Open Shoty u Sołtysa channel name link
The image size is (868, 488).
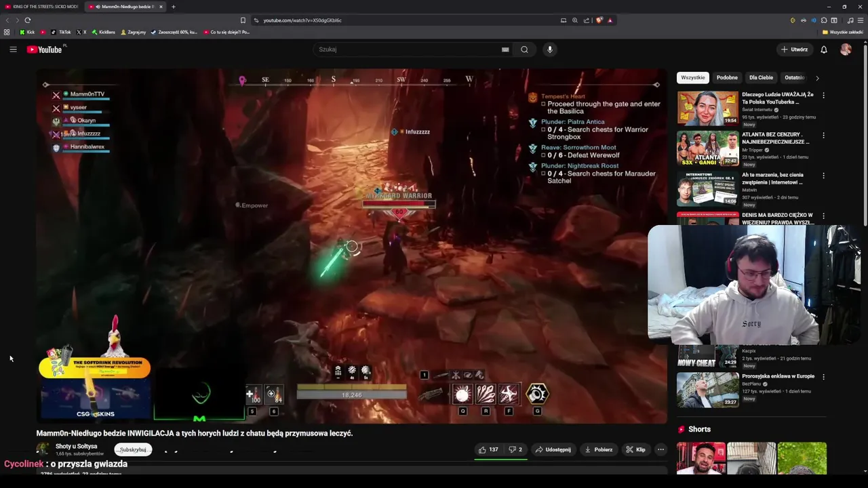tap(76, 447)
